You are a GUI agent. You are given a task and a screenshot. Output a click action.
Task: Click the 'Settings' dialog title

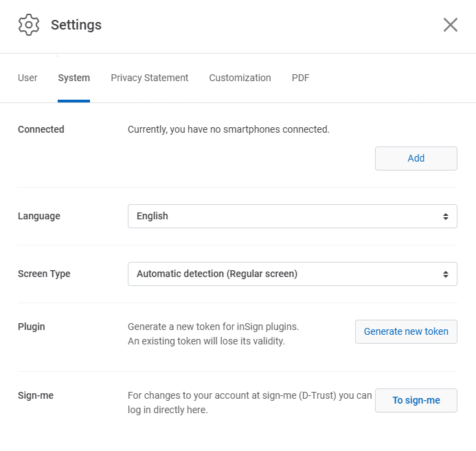click(x=76, y=25)
